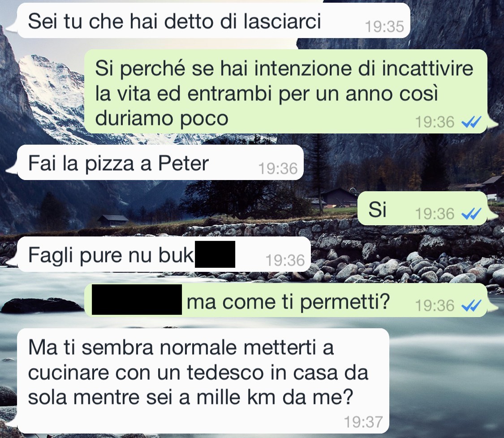The image size is (504, 438).
Task: Tap the message 'Sei tu che hai detto di lasciarci'
Action: [x=213, y=21]
